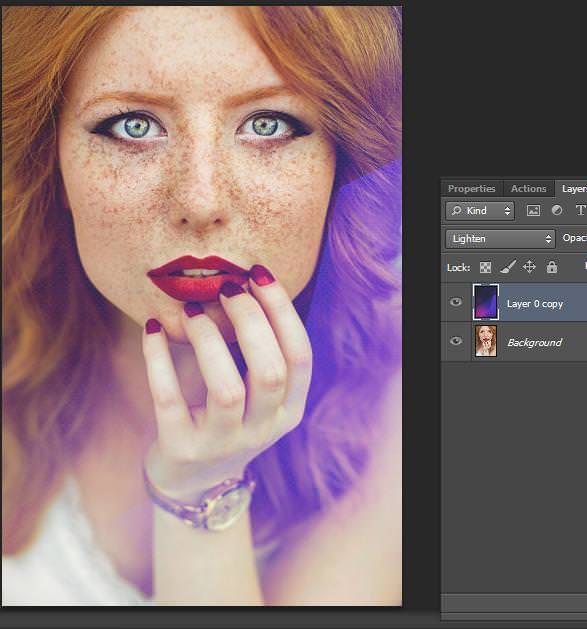Select the Layer 0 copy thumbnail
This screenshot has height=629, width=587.
click(x=486, y=302)
